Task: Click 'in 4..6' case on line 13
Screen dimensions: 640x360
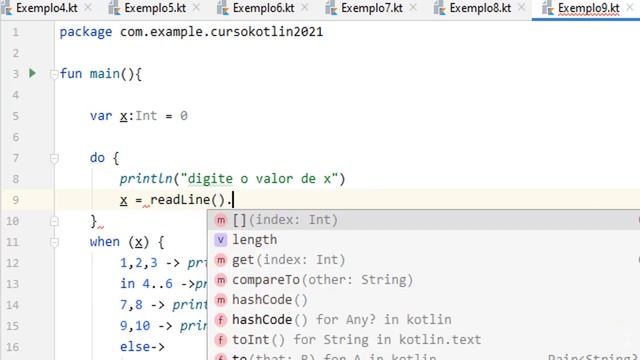Action: coord(146,284)
